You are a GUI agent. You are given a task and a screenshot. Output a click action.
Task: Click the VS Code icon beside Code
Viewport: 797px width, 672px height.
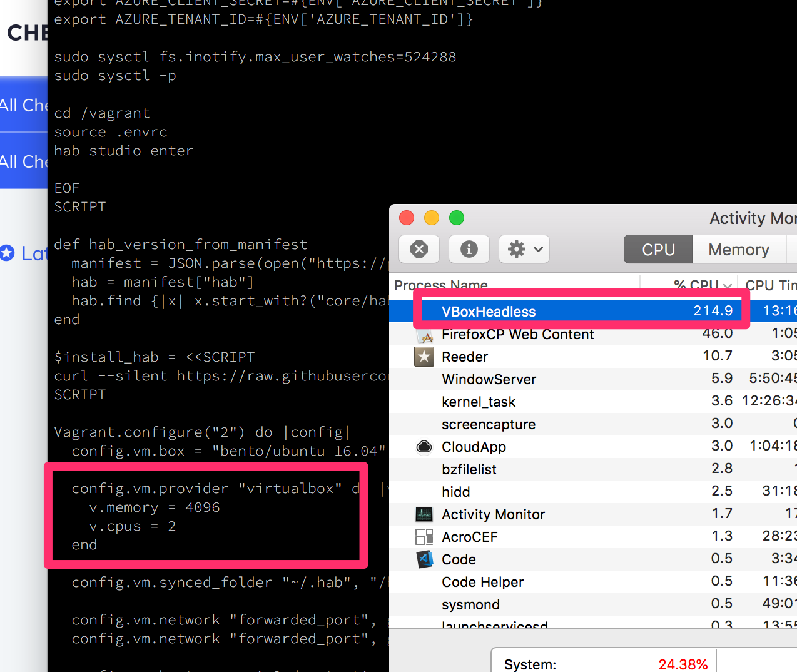click(424, 559)
